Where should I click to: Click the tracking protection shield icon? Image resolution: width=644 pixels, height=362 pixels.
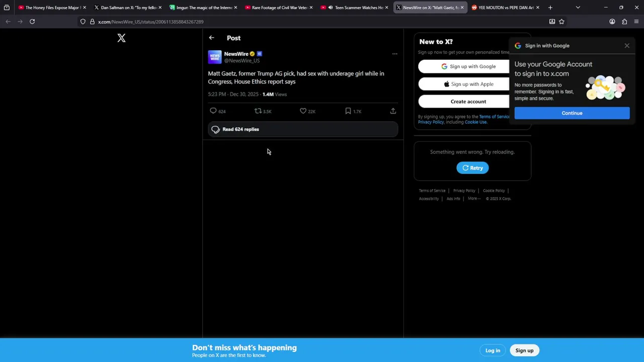coord(83,22)
